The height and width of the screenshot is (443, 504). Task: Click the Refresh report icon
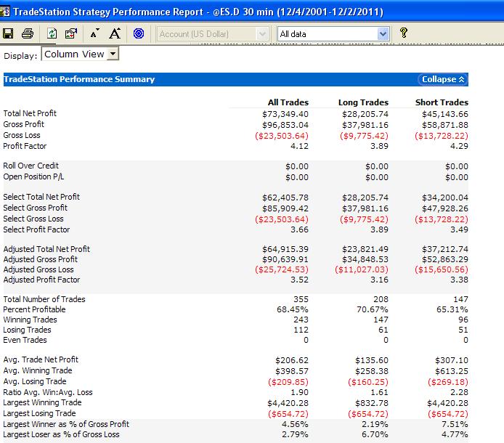[x=52, y=33]
